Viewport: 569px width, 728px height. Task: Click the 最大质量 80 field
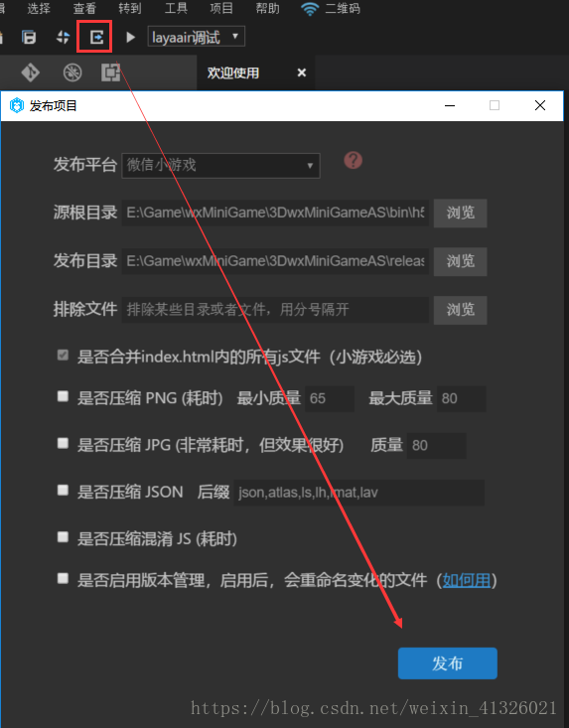pos(462,398)
